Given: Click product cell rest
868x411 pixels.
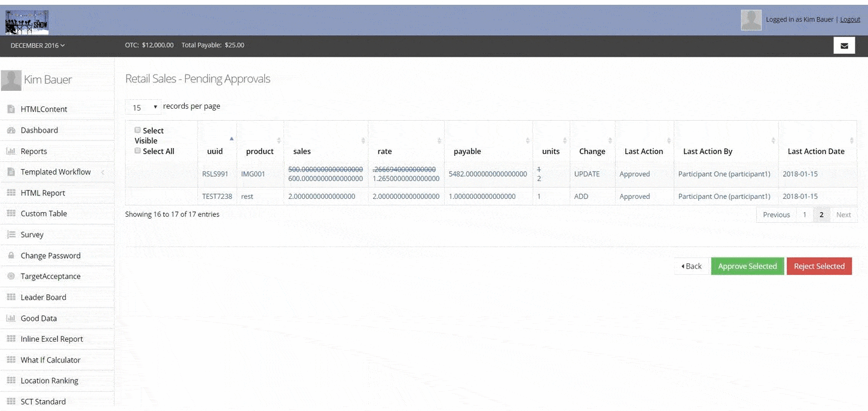Looking at the screenshot, I should tap(247, 197).
